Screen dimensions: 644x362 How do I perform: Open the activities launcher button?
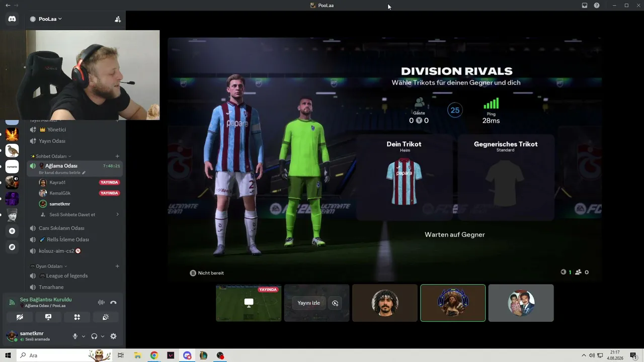[x=77, y=317]
